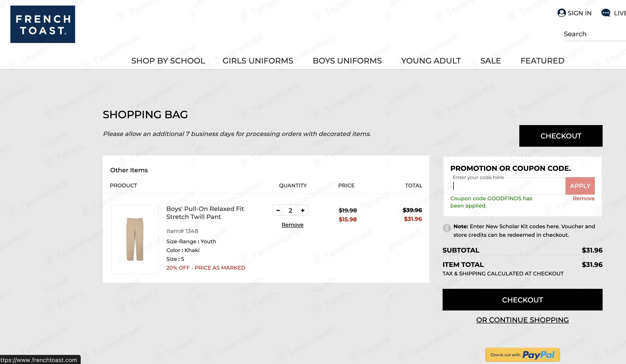Click the note info icon
The width and height of the screenshot is (626, 364).
click(x=447, y=228)
